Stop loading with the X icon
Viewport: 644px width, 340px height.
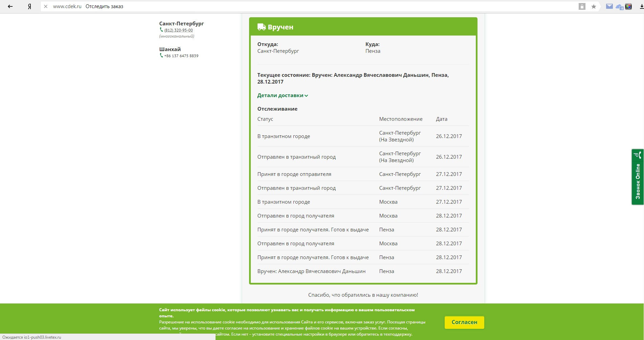click(46, 6)
